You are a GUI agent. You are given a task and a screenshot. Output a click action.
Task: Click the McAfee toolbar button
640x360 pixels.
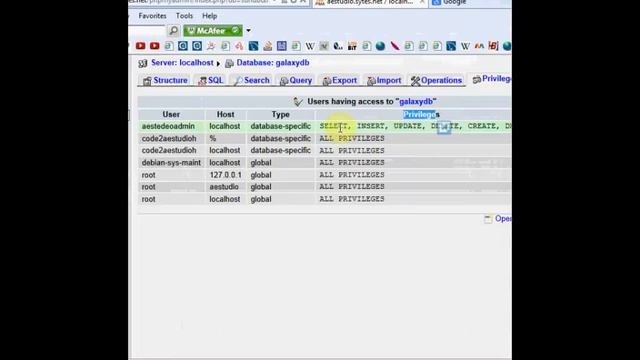(213, 31)
